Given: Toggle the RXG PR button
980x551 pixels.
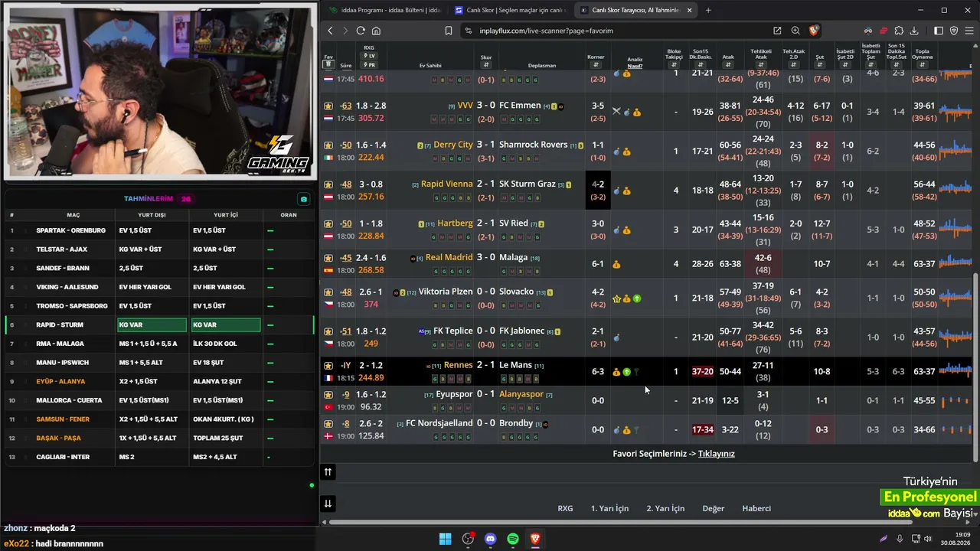Looking at the screenshot, I should tap(369, 65).
